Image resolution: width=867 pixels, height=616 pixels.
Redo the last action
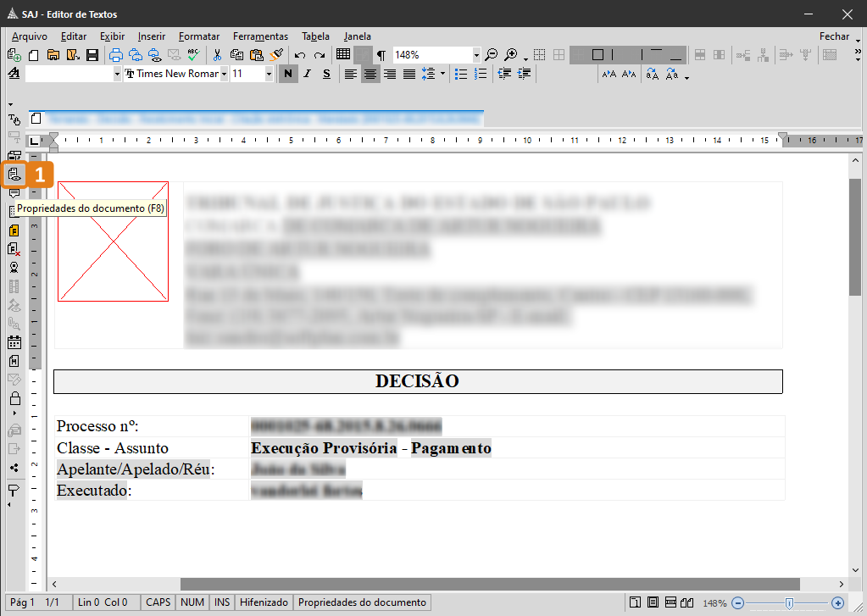point(320,55)
